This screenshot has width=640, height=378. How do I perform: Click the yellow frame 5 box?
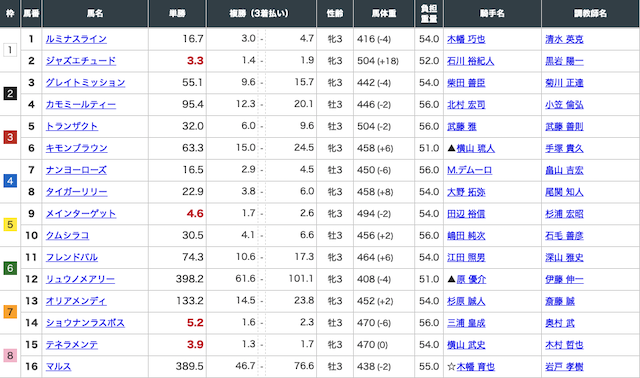pos(10,225)
